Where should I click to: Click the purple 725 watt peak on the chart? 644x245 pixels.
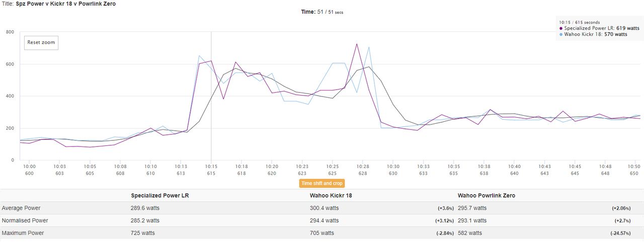click(357, 44)
